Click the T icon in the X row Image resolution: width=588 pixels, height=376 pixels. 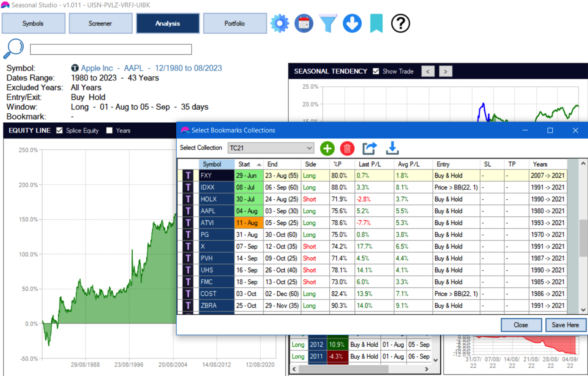coord(188,247)
